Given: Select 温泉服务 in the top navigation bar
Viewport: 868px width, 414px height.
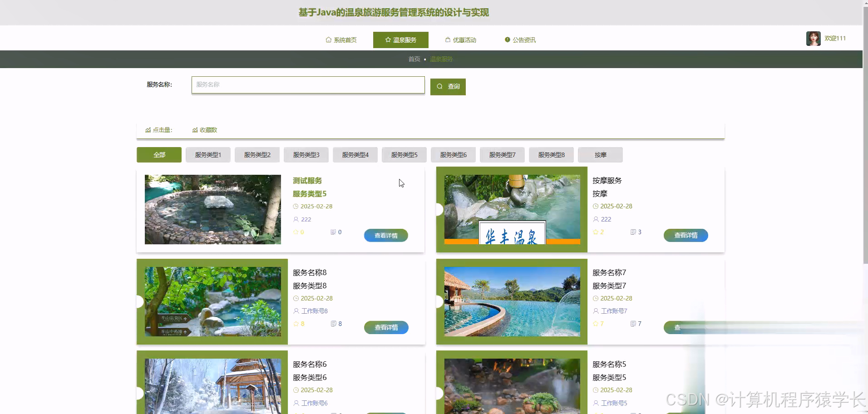Looking at the screenshot, I should pos(401,40).
